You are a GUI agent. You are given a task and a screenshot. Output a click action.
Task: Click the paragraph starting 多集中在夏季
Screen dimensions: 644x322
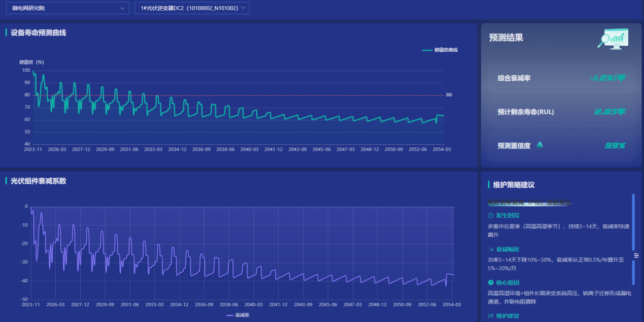pyautogui.click(x=558, y=231)
